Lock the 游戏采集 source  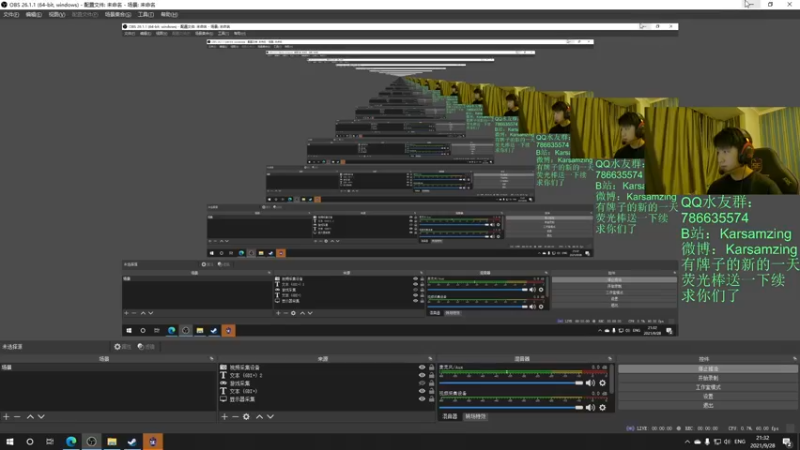coord(432,383)
